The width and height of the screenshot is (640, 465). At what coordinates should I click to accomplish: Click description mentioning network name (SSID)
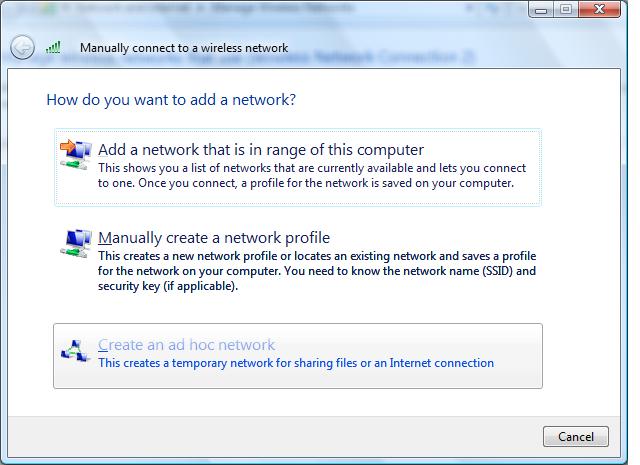317,271
